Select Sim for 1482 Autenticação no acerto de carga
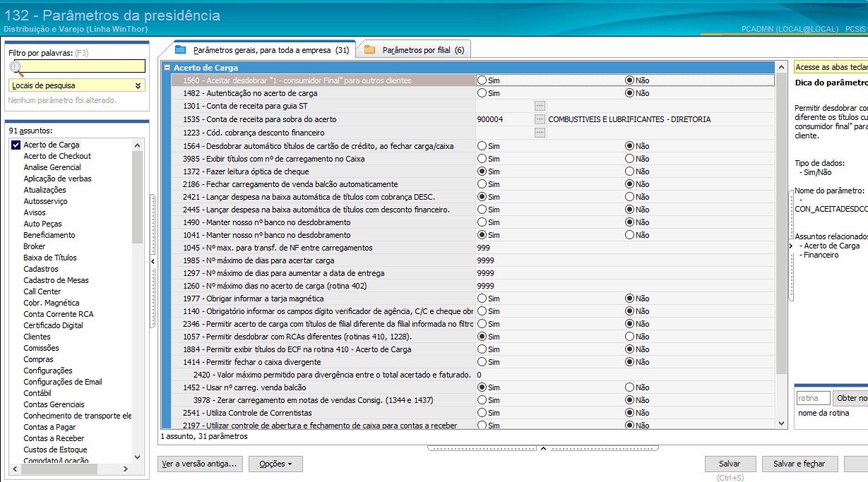Image resolution: width=868 pixels, height=482 pixels. 482,93
